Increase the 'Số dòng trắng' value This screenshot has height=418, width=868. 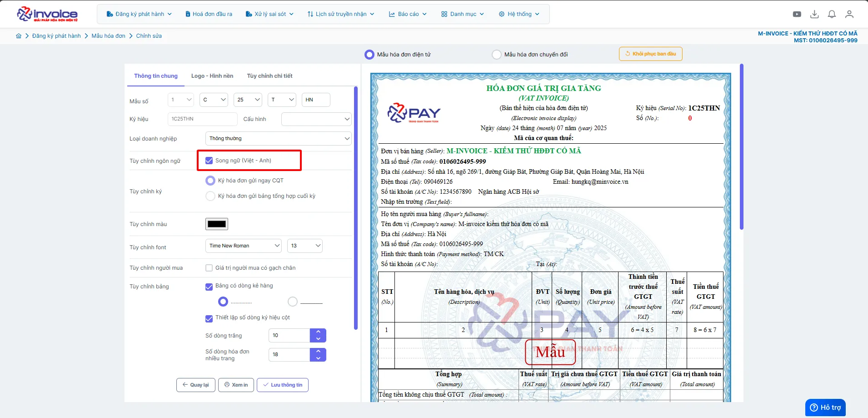click(x=318, y=332)
